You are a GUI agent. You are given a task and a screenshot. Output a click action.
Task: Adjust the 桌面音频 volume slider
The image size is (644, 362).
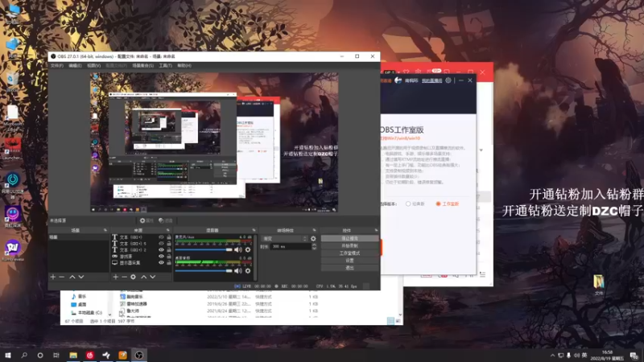(204, 271)
